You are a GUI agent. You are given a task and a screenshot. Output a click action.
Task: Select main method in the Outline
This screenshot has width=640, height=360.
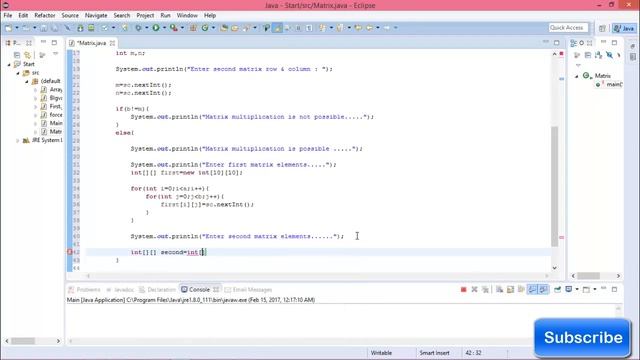609,84
